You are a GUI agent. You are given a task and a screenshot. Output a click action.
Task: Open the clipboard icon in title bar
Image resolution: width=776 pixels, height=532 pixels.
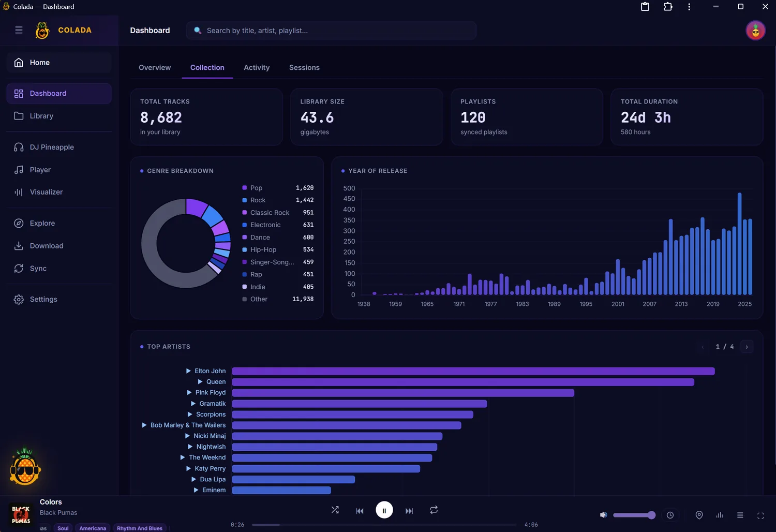click(x=645, y=7)
